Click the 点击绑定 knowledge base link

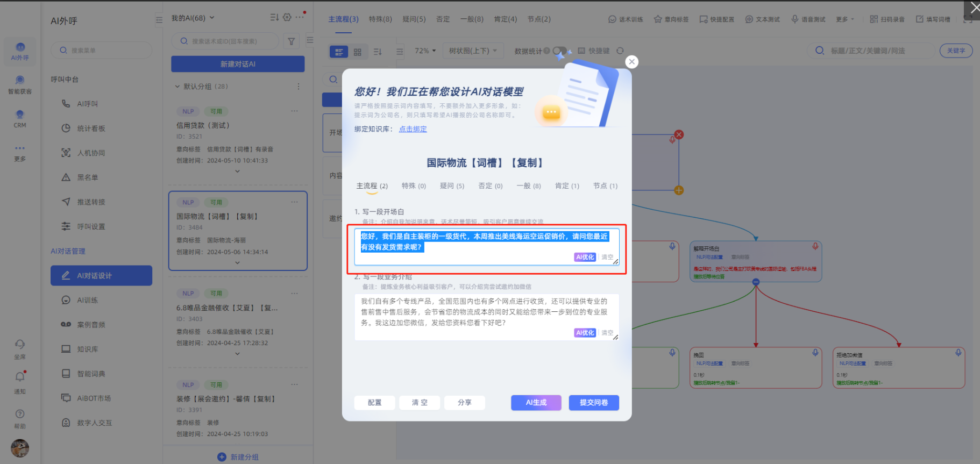(413, 129)
